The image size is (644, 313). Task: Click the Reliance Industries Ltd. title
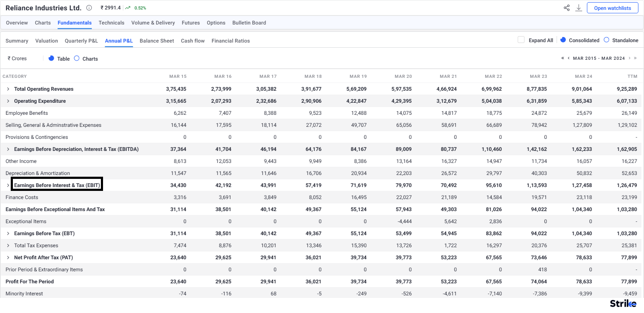click(x=43, y=8)
